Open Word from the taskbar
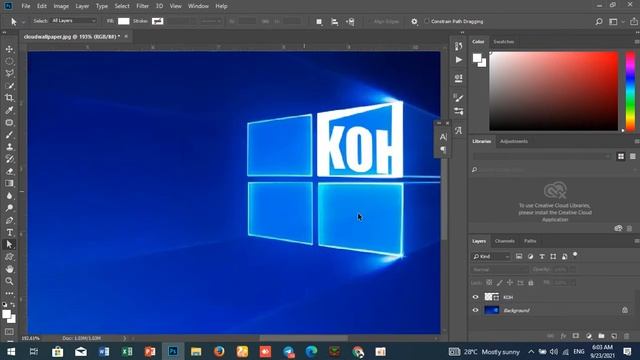This screenshot has width=640, height=360. (104, 351)
